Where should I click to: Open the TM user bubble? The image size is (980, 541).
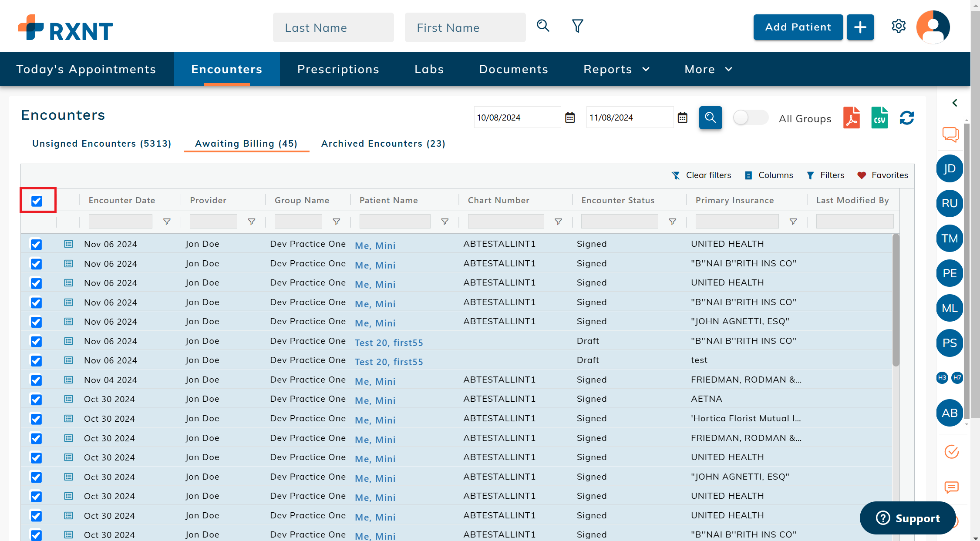[950, 239]
